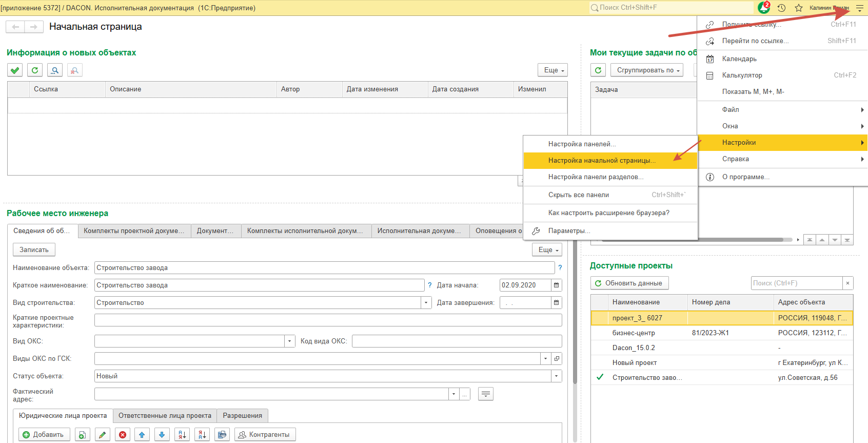
Task: Choose Календарь in the service menu
Action: (739, 59)
